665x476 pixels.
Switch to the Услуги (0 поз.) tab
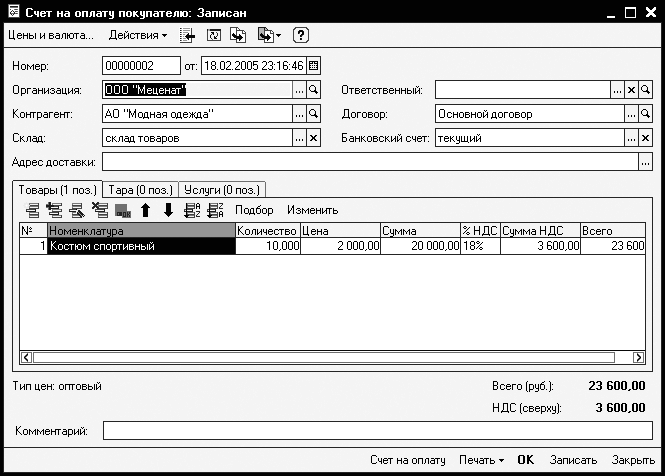[222, 190]
